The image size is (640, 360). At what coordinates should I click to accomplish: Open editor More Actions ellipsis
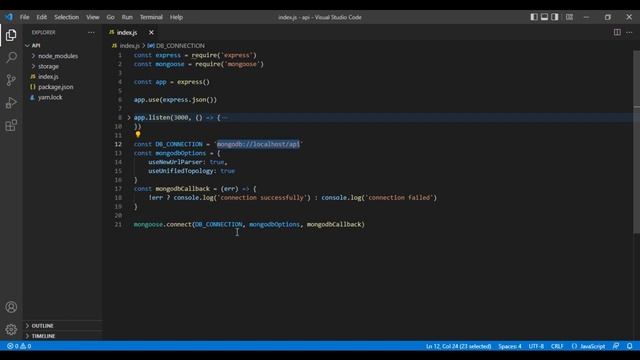(x=629, y=32)
